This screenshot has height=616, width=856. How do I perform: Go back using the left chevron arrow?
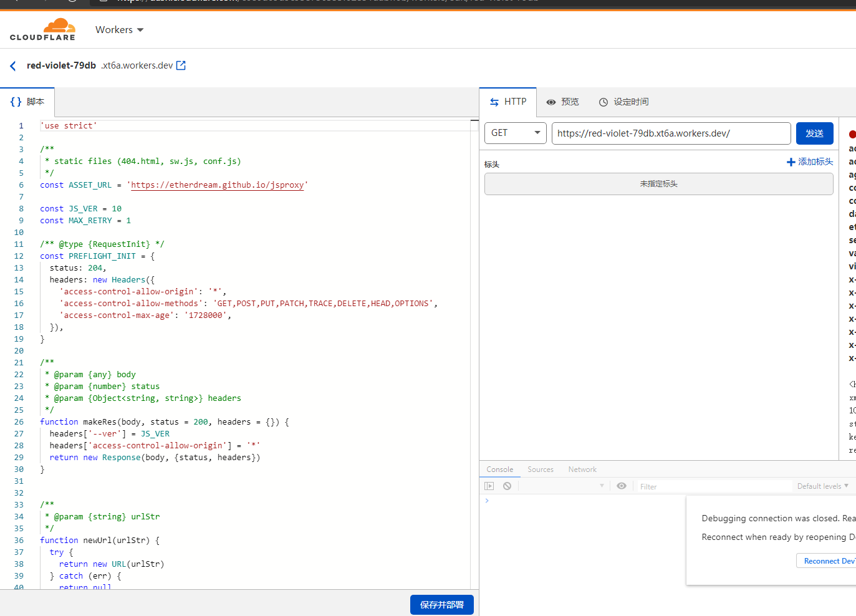point(13,65)
